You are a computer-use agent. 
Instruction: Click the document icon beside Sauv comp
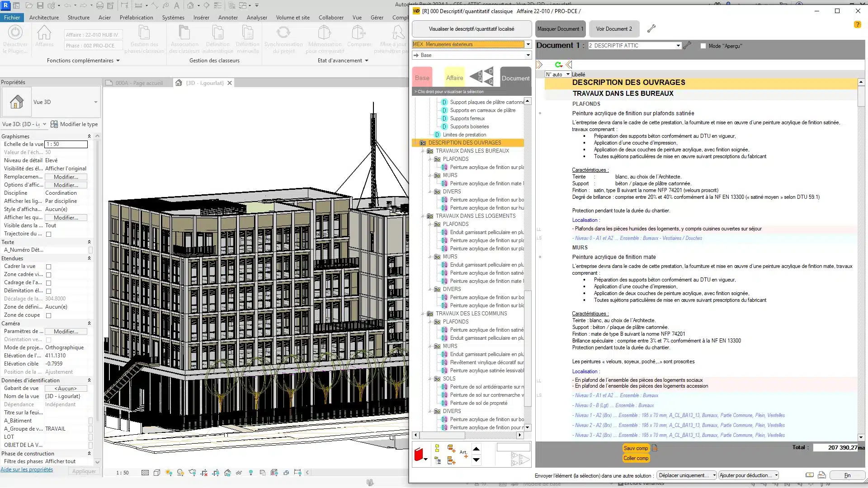[x=655, y=448]
